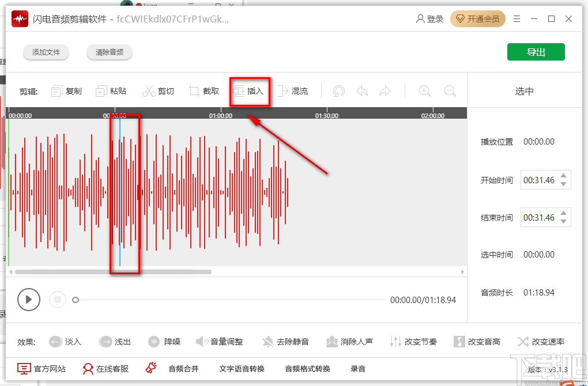Zoom into the waveform with magnifier plus

tap(424, 90)
